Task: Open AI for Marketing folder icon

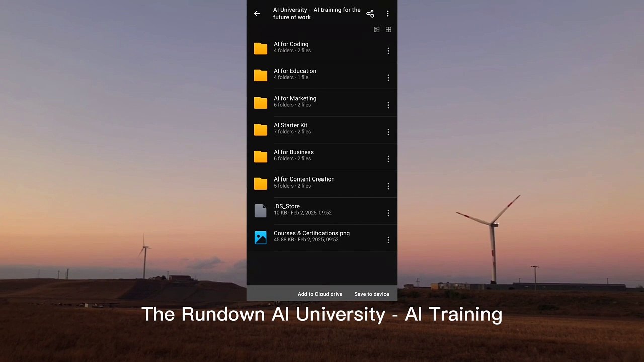Action: (260, 103)
